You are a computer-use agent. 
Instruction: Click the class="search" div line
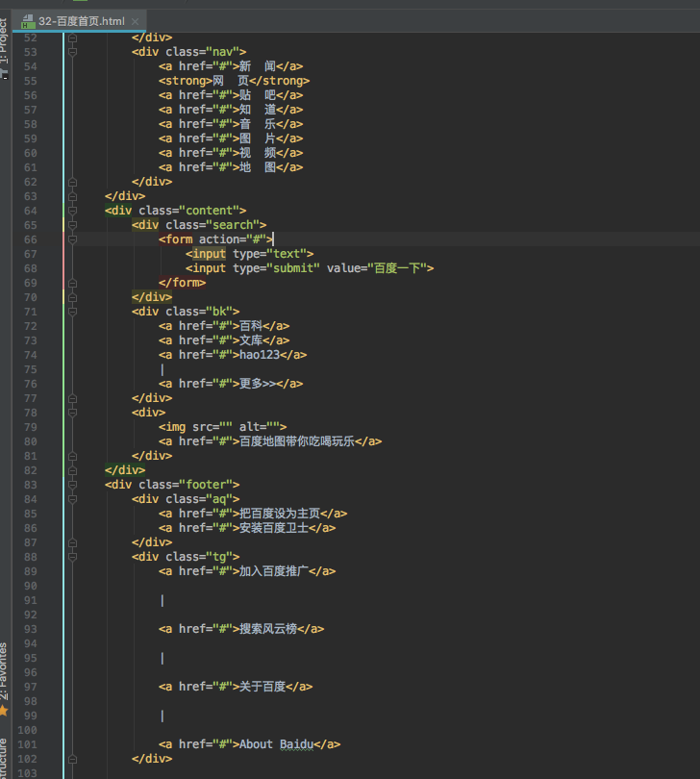pos(199,225)
